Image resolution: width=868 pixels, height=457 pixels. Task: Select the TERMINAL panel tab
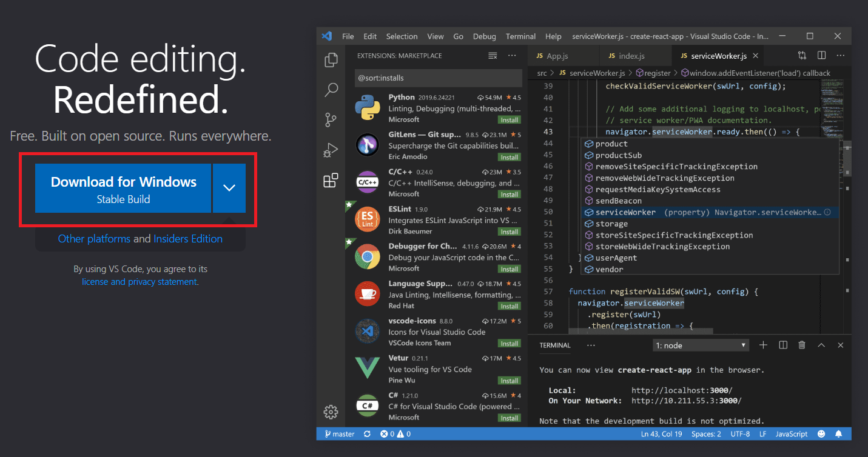coord(555,345)
